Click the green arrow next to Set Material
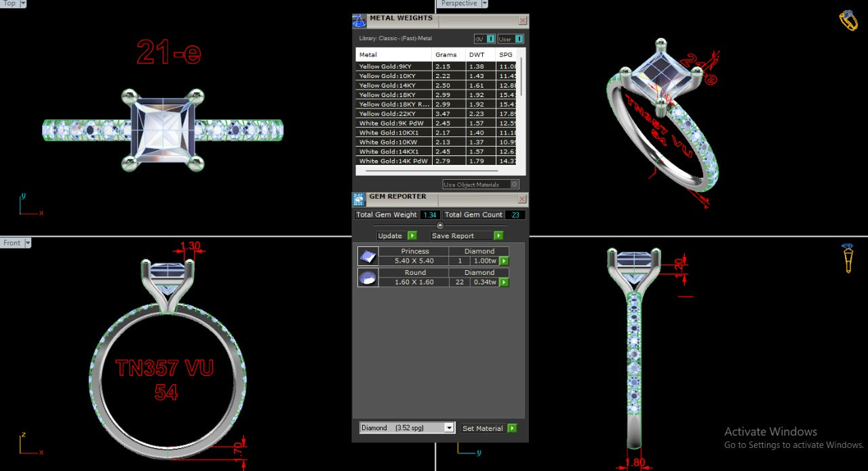 pos(512,428)
